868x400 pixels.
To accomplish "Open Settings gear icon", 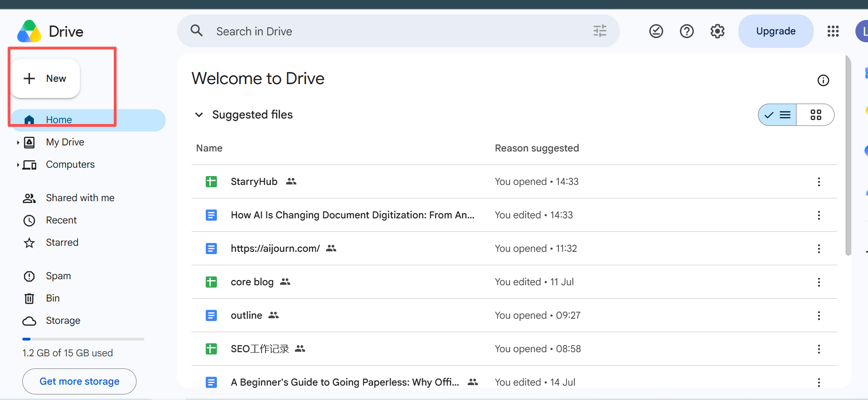I will pos(717,31).
